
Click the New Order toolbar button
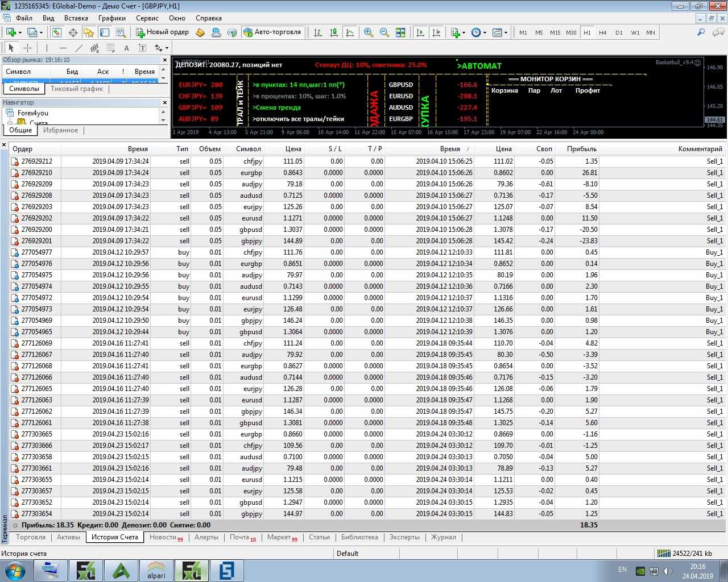(x=162, y=32)
